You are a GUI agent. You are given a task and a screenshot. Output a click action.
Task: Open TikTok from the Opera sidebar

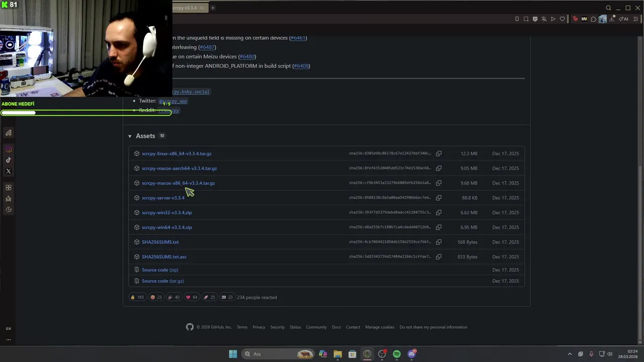click(9, 160)
